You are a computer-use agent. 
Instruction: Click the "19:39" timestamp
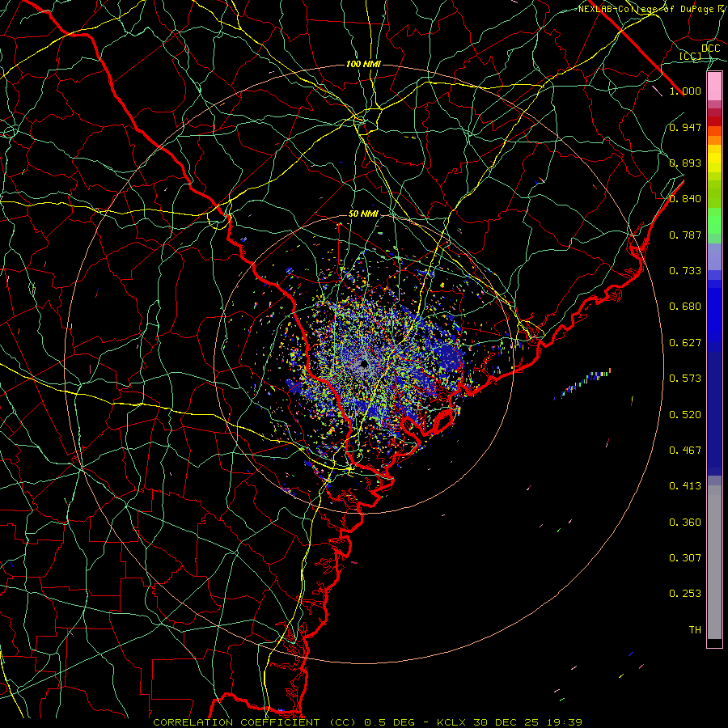coord(565,722)
